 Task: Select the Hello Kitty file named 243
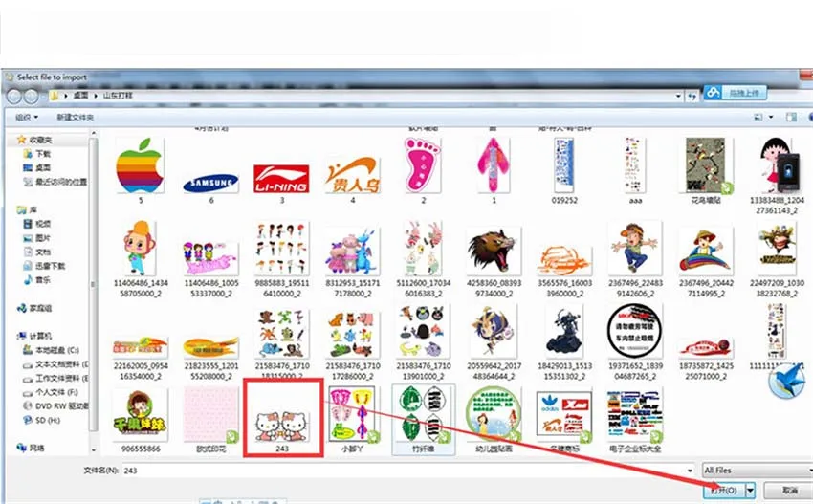point(283,417)
